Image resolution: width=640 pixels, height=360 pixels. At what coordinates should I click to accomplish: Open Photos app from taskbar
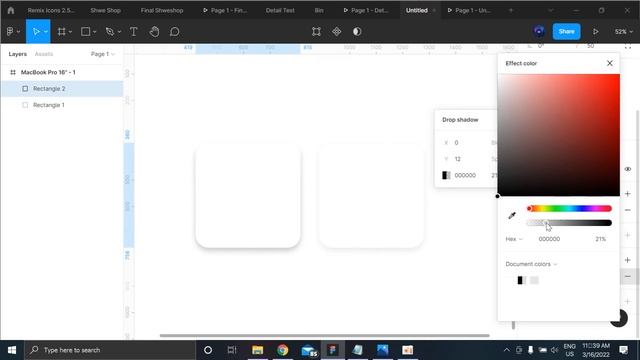382,350
